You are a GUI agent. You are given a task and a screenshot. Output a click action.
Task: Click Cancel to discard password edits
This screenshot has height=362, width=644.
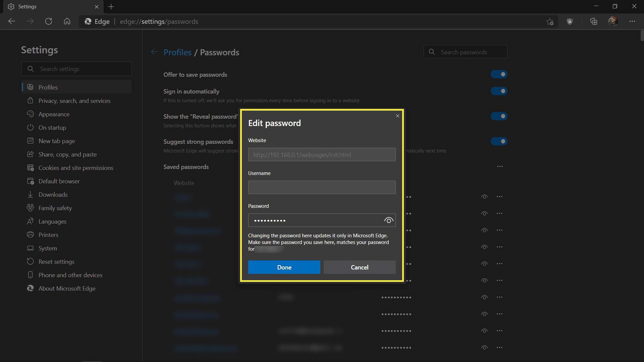[360, 267]
